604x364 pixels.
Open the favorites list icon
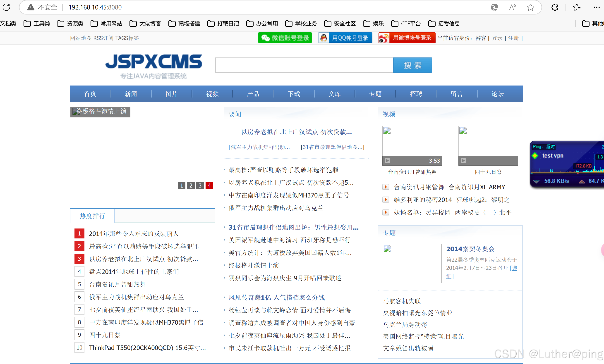(577, 7)
